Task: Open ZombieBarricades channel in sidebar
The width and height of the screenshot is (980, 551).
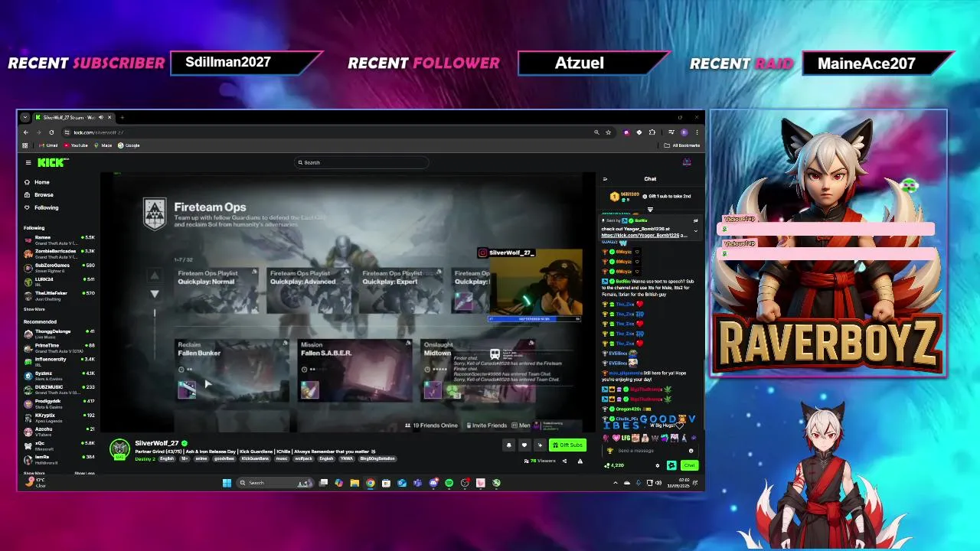Action: click(x=59, y=254)
